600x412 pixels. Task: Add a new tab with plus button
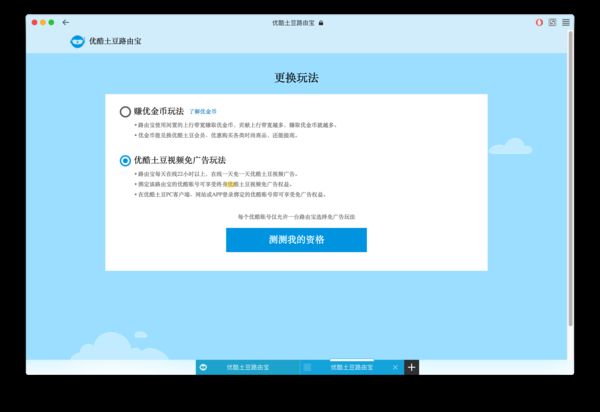click(x=411, y=367)
